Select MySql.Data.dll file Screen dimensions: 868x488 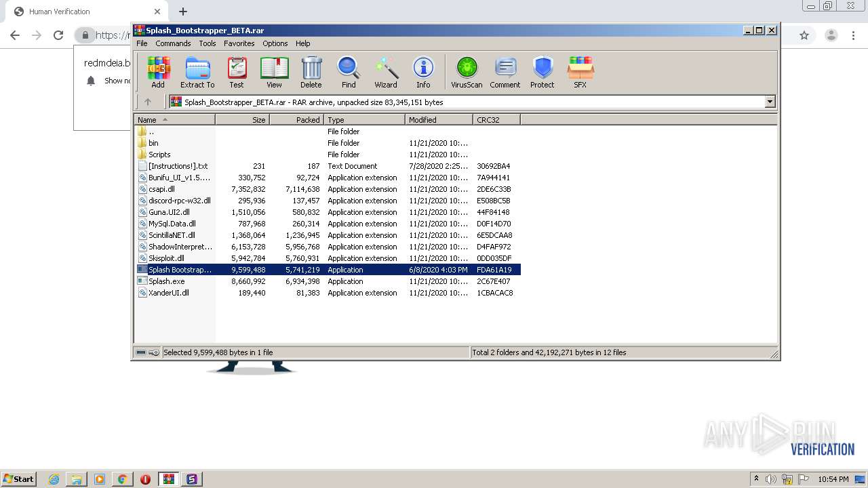pyautogui.click(x=328, y=224)
